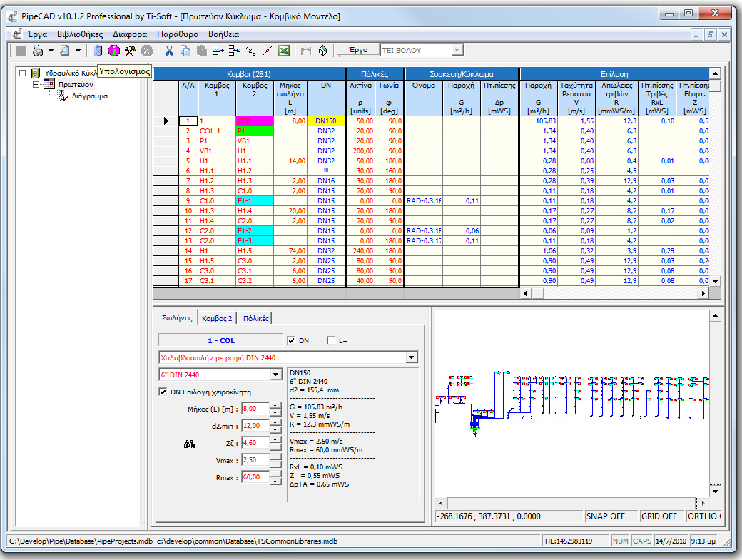
Task: Click the Copy icon on the toolbar
Action: pyautogui.click(x=187, y=50)
